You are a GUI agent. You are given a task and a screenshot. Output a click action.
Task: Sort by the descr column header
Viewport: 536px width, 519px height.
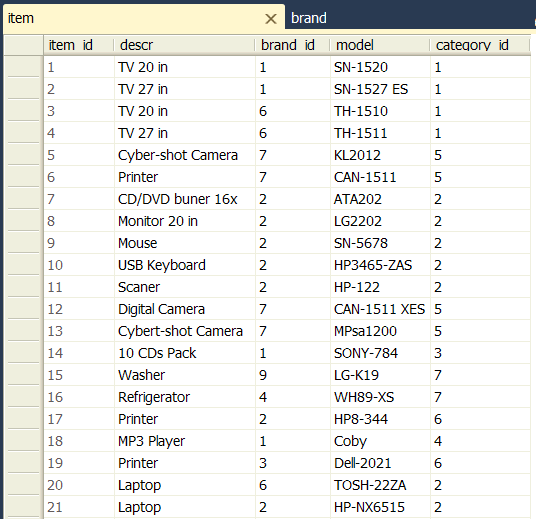pos(184,45)
